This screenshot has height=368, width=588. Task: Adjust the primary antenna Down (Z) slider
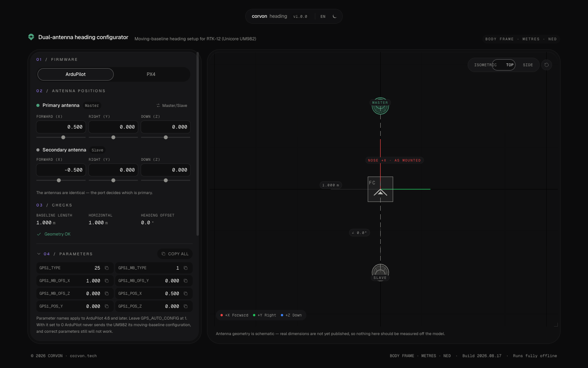(x=166, y=137)
